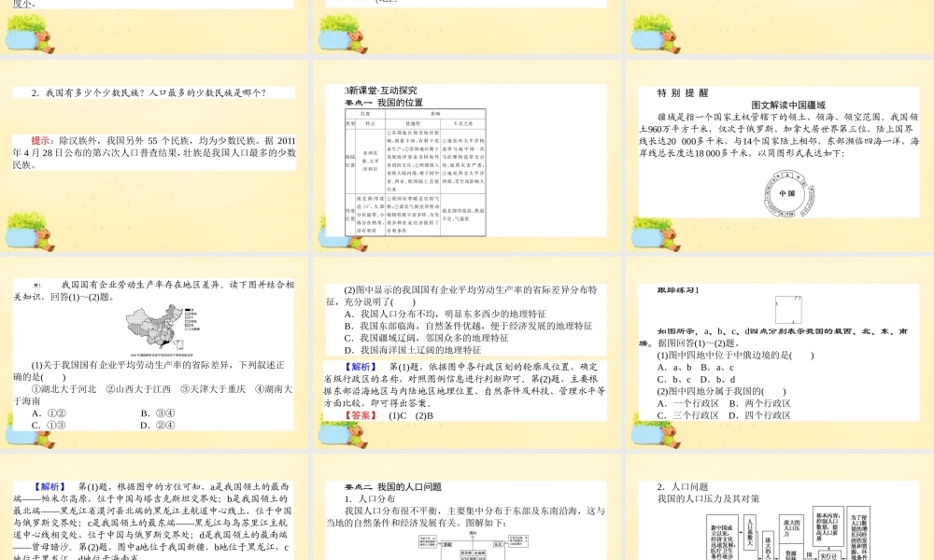934x560 pixels.
Task: Choose option "A. a、b"
Action: click(674, 367)
